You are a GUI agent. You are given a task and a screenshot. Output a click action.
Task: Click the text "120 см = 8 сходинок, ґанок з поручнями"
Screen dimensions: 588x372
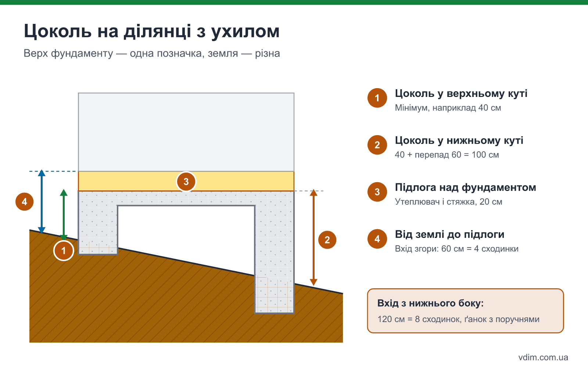click(458, 319)
